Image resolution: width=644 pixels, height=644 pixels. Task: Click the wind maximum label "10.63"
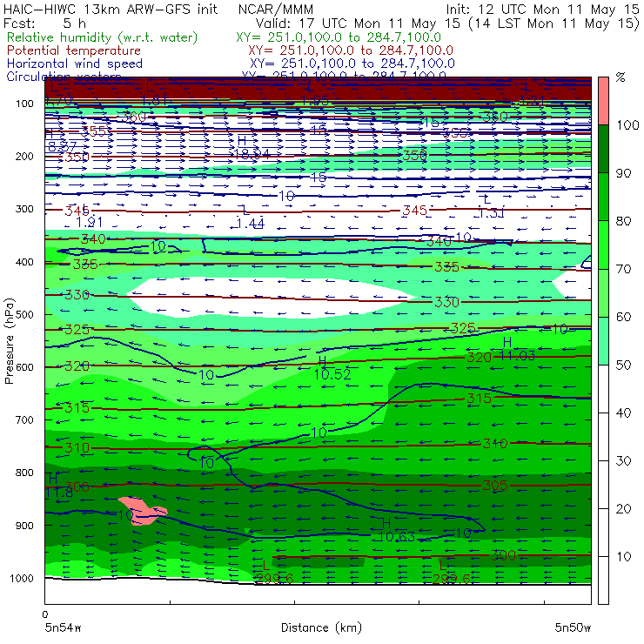point(397,536)
